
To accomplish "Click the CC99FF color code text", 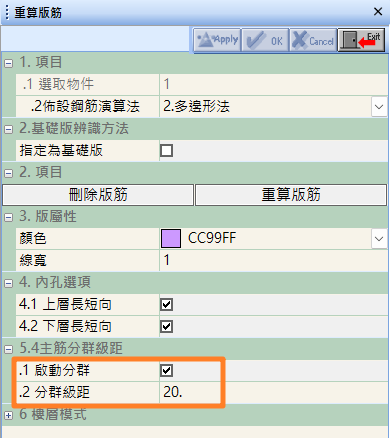I will point(212,238).
